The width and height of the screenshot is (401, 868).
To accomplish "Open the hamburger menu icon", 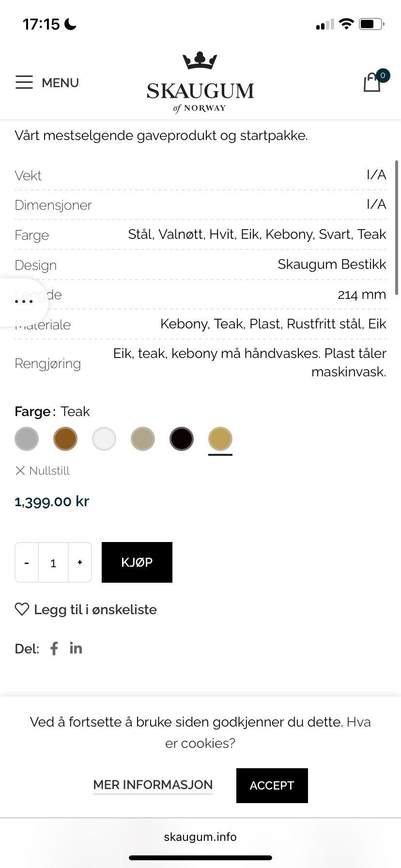I will 24,82.
